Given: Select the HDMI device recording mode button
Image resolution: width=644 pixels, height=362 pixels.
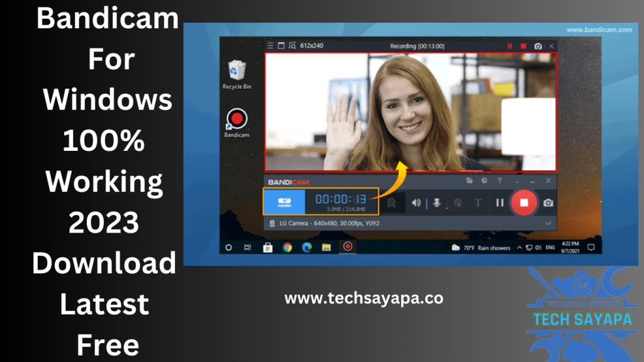Looking at the screenshot, I should click(284, 202).
